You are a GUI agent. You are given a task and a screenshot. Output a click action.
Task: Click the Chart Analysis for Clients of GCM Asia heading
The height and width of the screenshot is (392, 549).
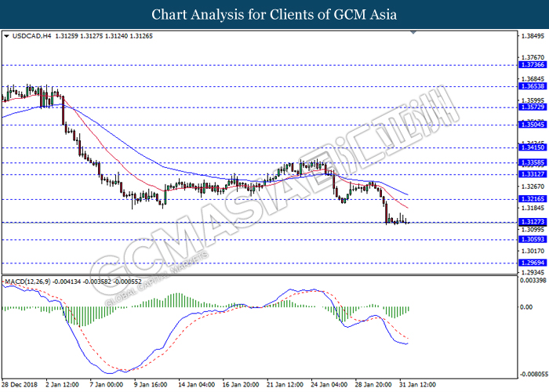pyautogui.click(x=274, y=15)
